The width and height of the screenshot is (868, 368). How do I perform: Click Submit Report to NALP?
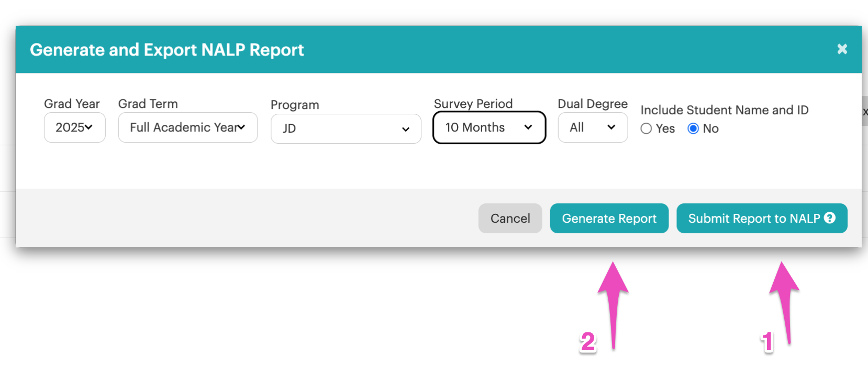[762, 218]
